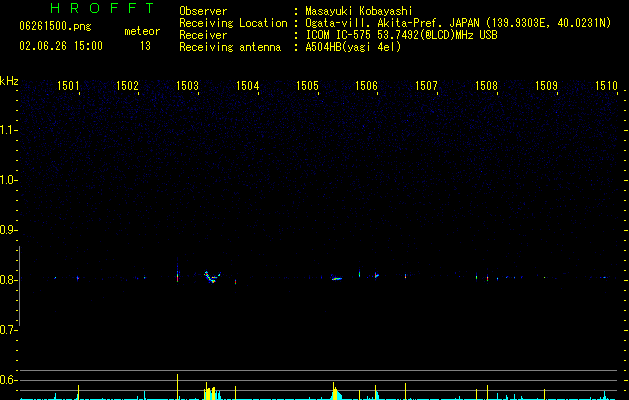
Task: Click the 1506 time axis marker
Action: pyautogui.click(x=367, y=86)
